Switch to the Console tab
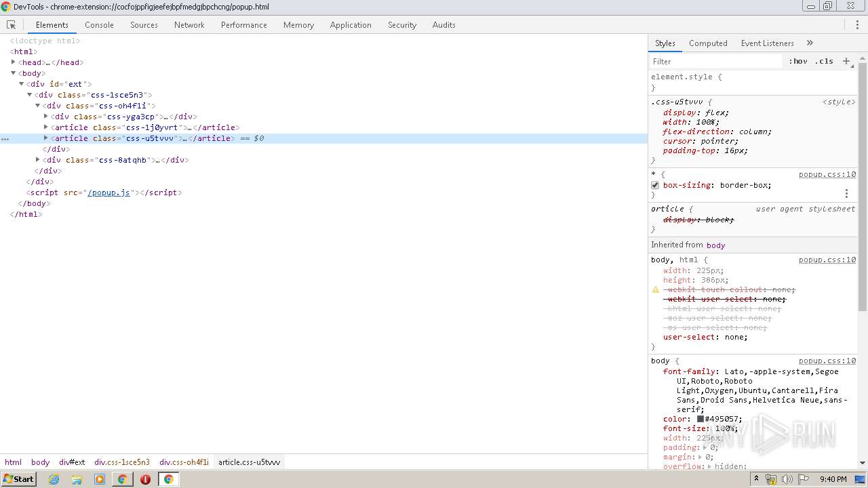 click(x=99, y=24)
